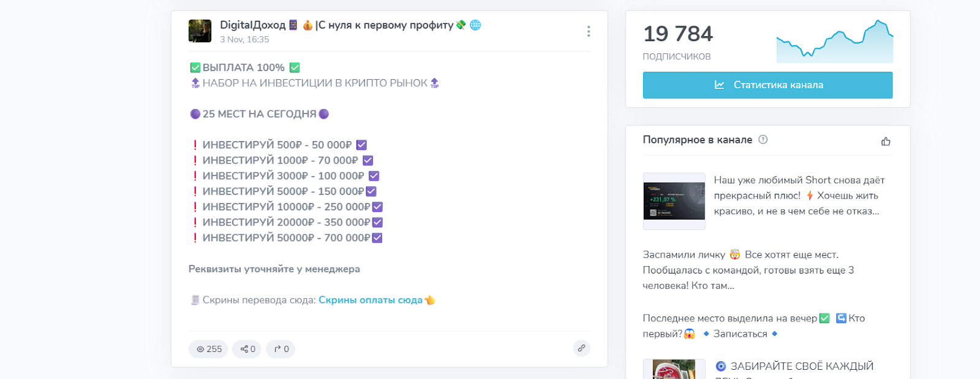The width and height of the screenshot is (980, 379).
Task: Click help question mark beside Популярное в канале
Action: [x=763, y=139]
